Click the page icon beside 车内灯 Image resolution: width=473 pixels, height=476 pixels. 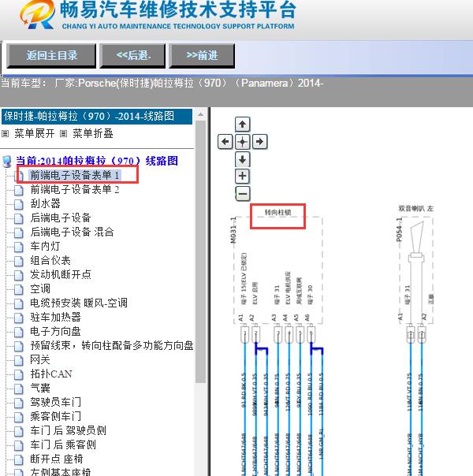coord(19,247)
